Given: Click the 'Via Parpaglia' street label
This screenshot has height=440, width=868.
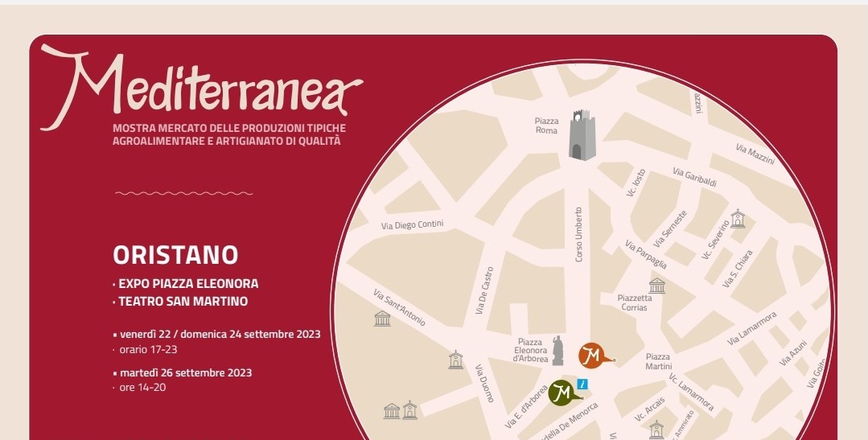Looking at the screenshot, I should (646, 254).
